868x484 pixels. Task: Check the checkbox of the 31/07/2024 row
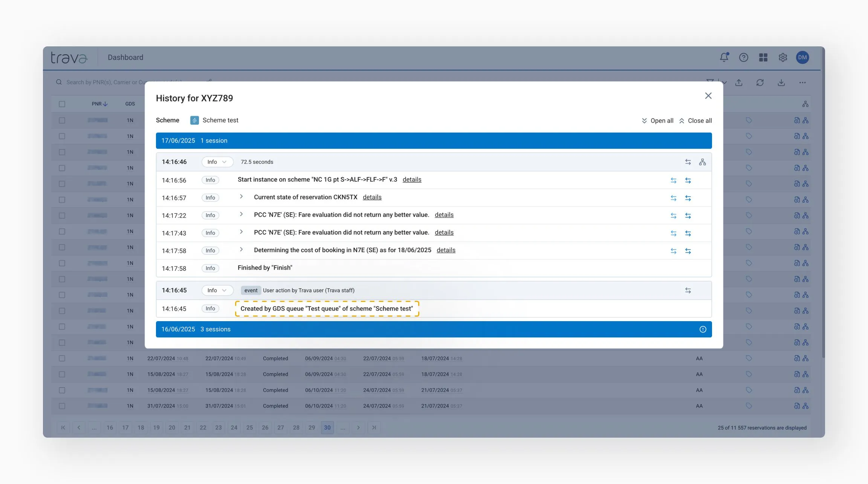62,406
